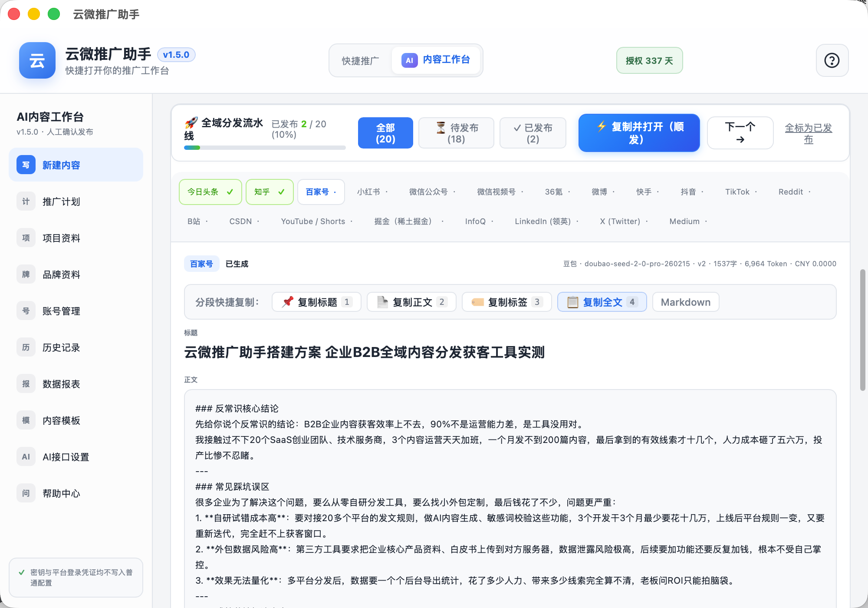Open 推广计划 in the sidebar
Screen dimensions: 868x608
click(76, 202)
